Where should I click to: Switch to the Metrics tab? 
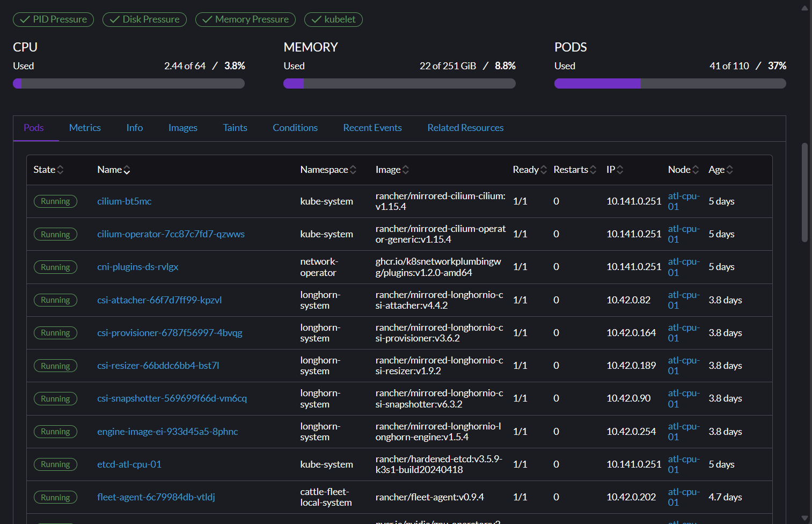pyautogui.click(x=85, y=128)
